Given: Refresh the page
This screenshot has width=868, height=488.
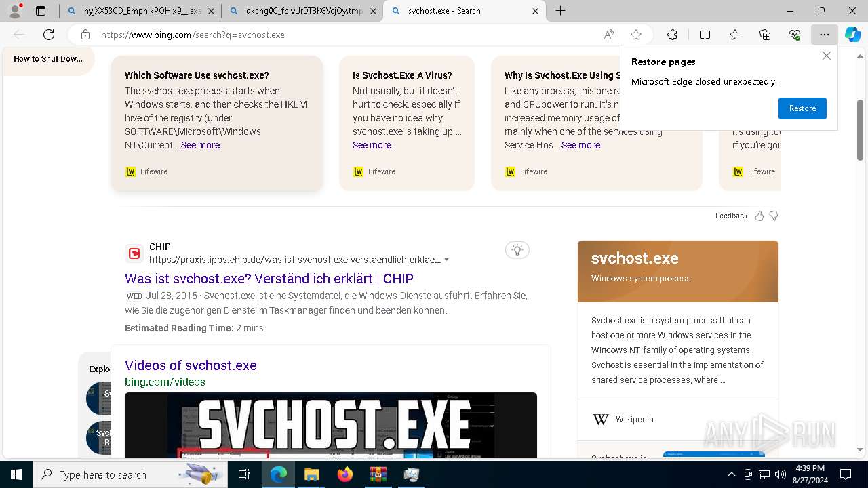Looking at the screenshot, I should point(49,35).
